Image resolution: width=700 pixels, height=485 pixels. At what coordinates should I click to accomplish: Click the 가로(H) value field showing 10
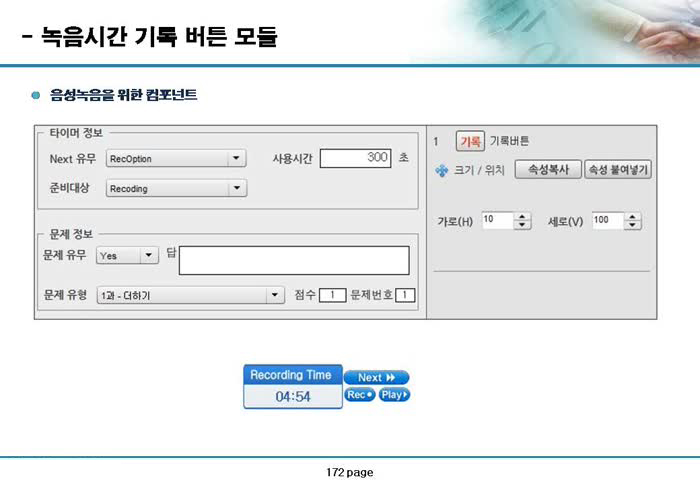click(x=497, y=220)
